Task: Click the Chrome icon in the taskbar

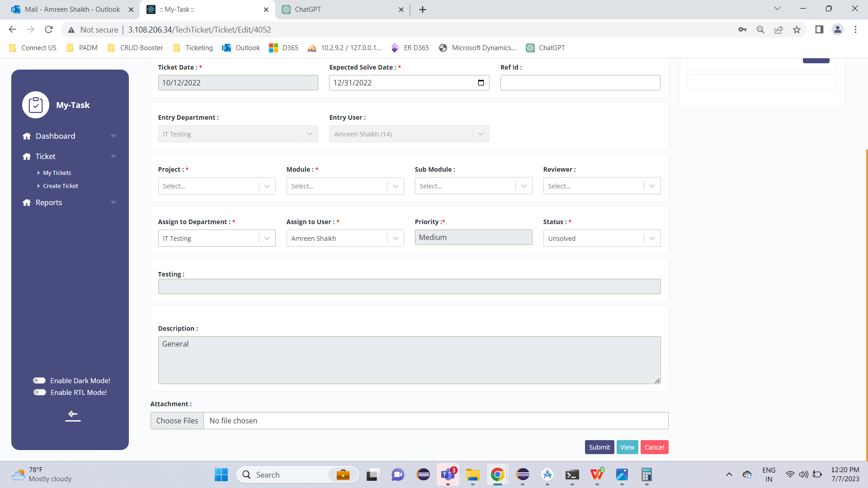Action: point(497,474)
